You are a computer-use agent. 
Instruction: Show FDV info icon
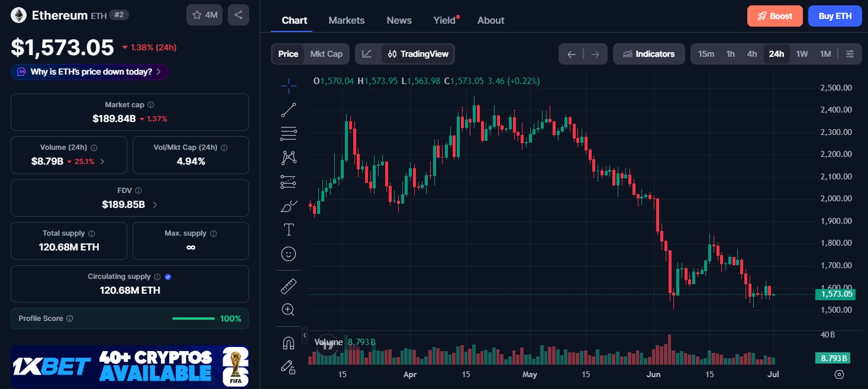click(x=138, y=191)
